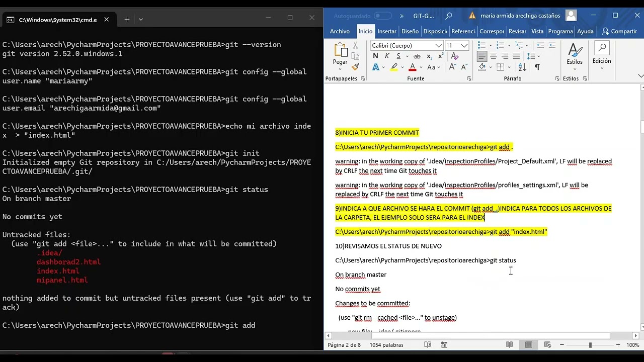Expand the Portapapeles dialog launcher
The width and height of the screenshot is (644, 362).
click(363, 79)
